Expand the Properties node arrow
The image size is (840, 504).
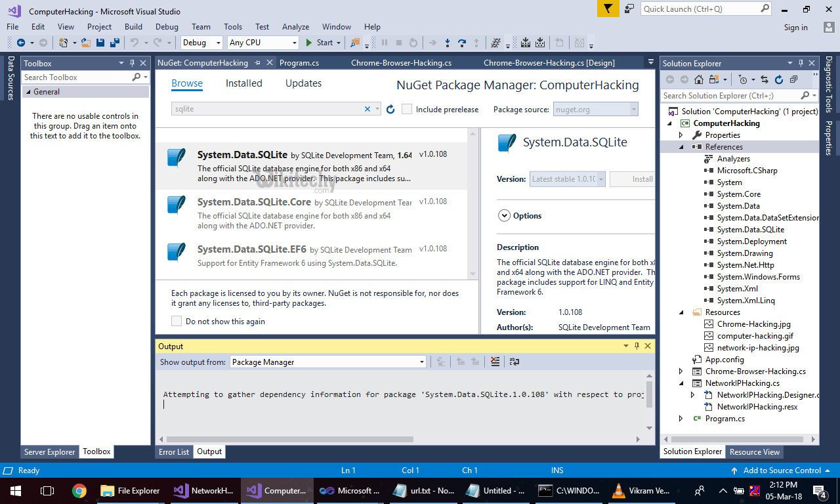pyautogui.click(x=681, y=135)
